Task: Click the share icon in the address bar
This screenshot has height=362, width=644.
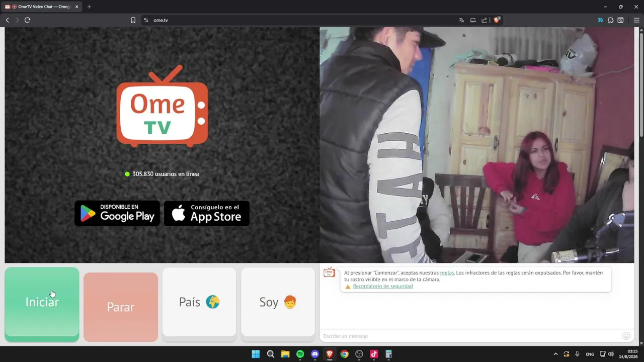Action: (x=484, y=20)
